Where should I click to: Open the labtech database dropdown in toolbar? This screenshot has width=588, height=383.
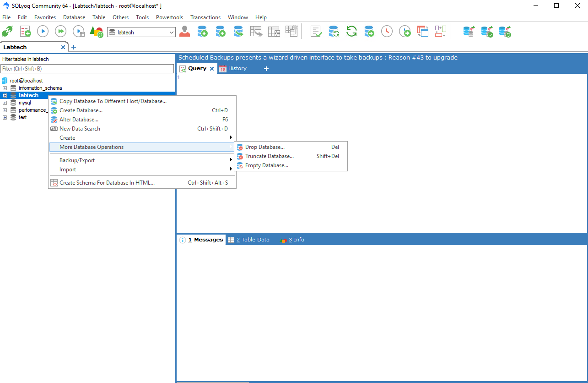tap(172, 33)
